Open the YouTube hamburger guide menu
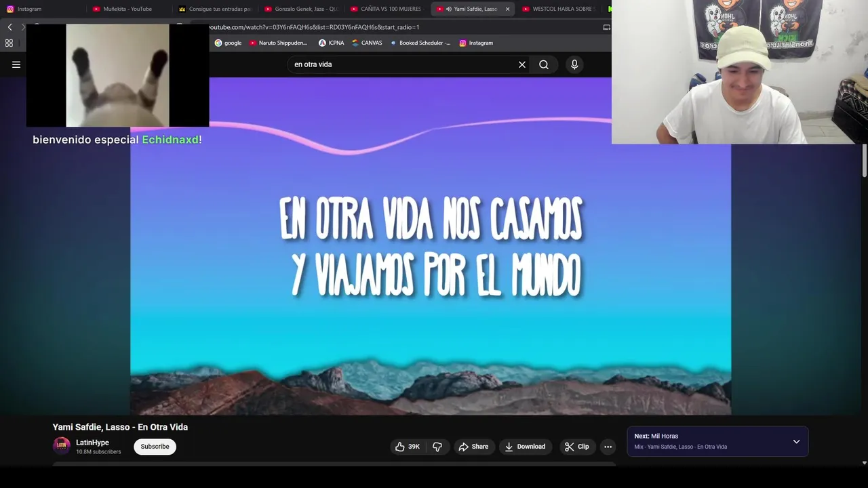The width and height of the screenshot is (868, 488). 16,64
